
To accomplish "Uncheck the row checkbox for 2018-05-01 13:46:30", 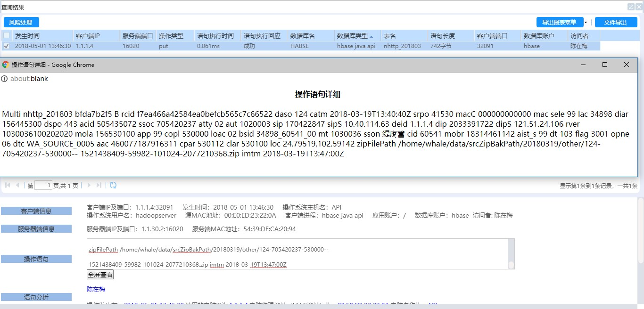I will [x=6, y=46].
